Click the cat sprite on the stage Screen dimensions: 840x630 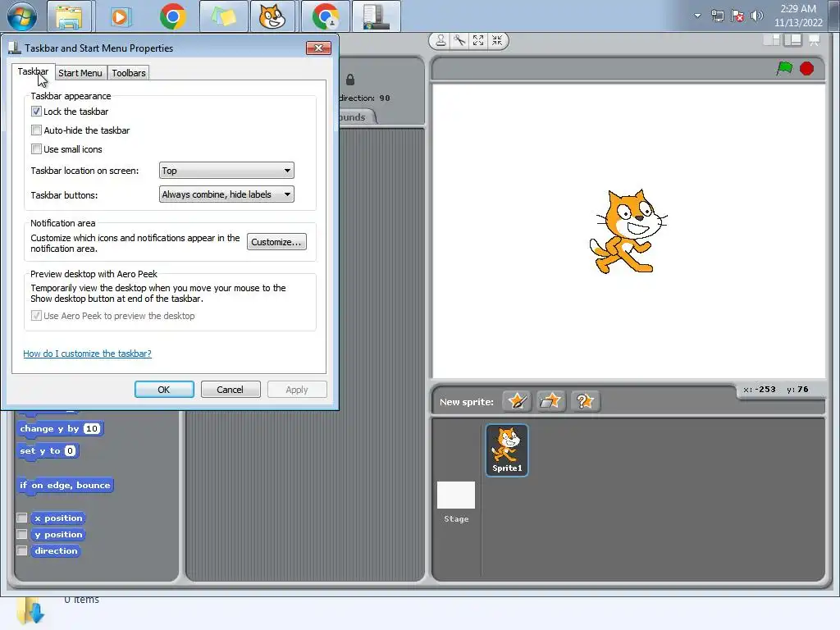pos(628,231)
